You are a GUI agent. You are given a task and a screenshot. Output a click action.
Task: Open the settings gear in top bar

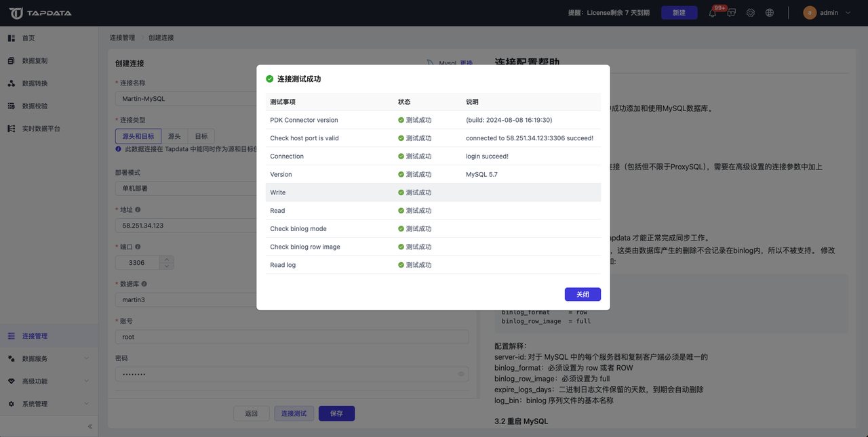pyautogui.click(x=751, y=13)
